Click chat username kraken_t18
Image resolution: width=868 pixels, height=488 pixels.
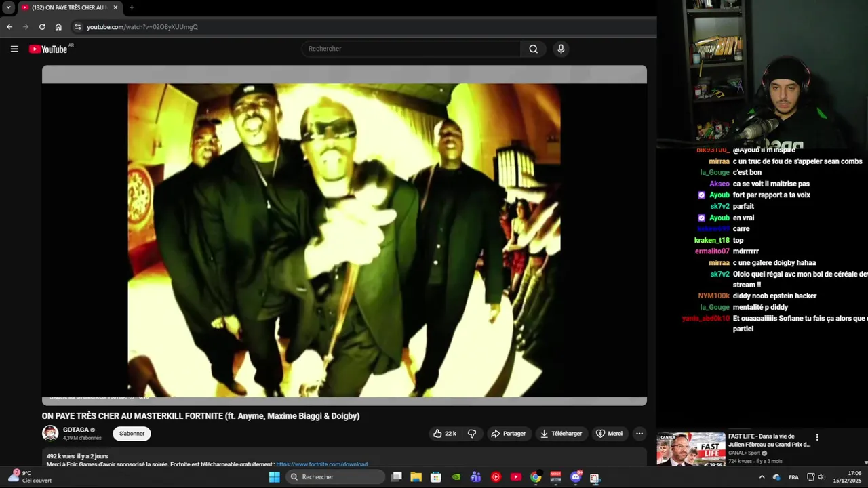(x=712, y=240)
